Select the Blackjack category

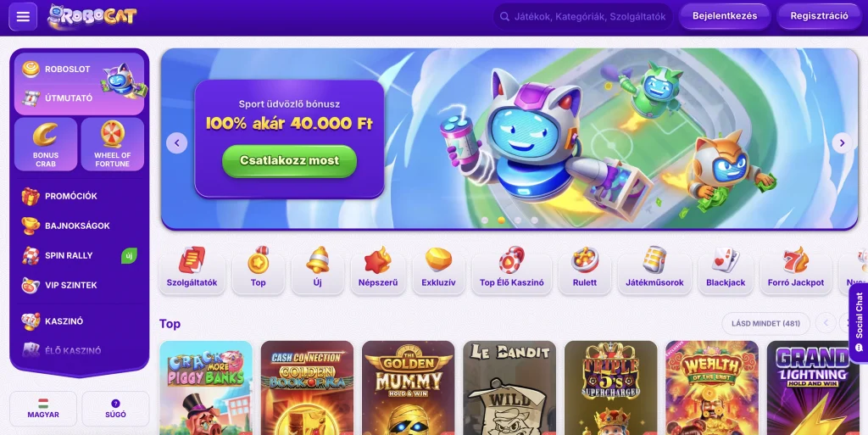pyautogui.click(x=726, y=270)
